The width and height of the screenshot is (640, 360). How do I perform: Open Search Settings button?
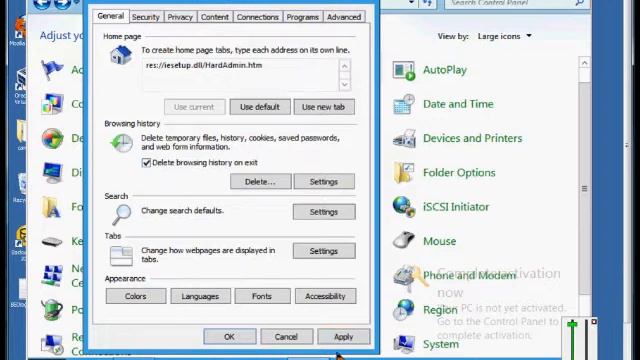[x=324, y=212]
